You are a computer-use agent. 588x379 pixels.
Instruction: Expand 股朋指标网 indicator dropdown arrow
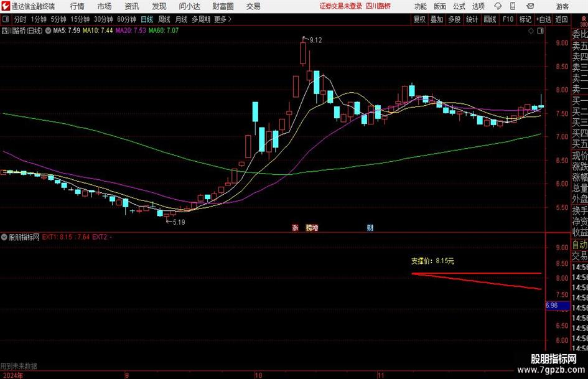(4, 237)
